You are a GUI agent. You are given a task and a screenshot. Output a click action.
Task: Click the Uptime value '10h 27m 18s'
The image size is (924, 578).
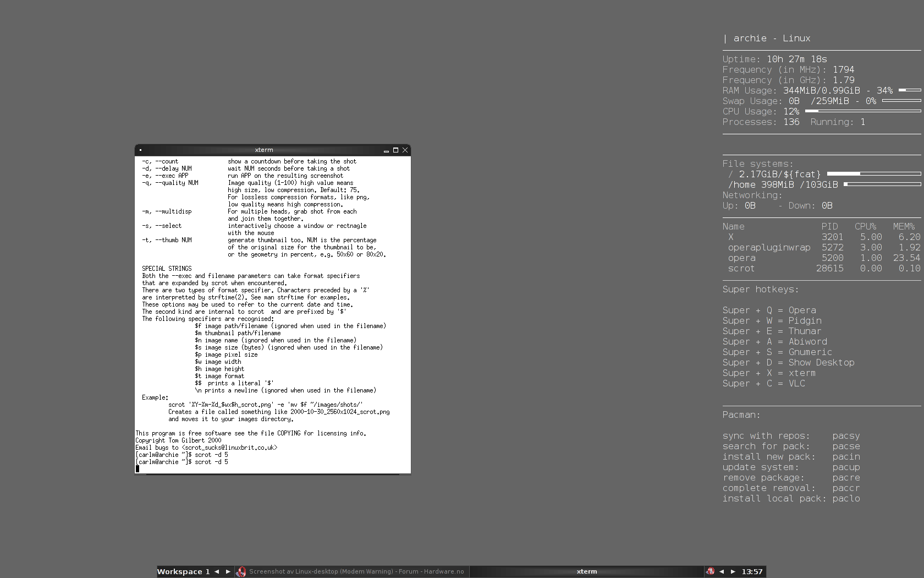pyautogui.click(x=796, y=59)
